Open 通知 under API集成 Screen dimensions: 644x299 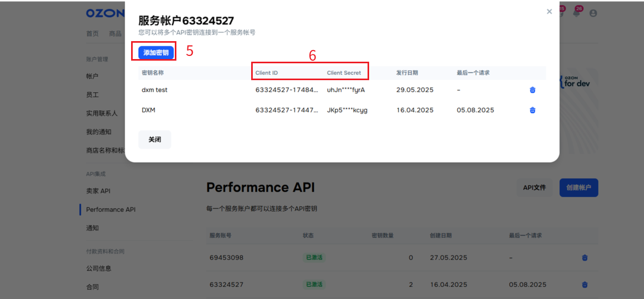pyautogui.click(x=92, y=228)
